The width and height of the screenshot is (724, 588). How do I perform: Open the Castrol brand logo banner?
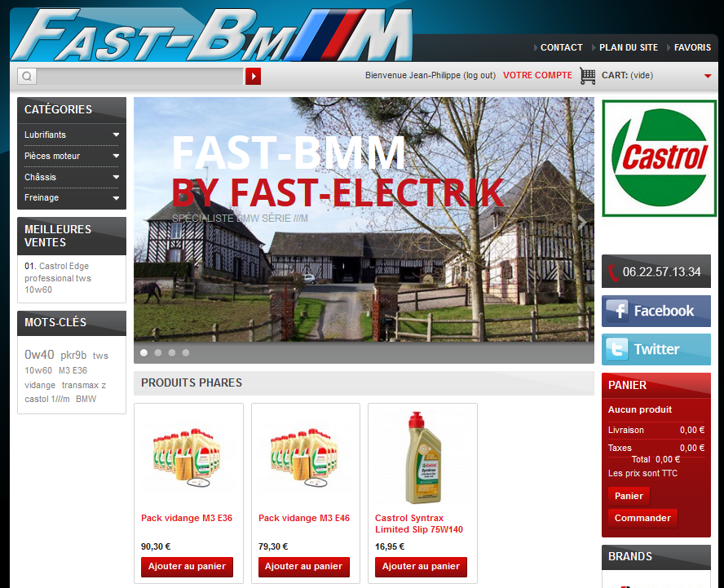[659, 158]
